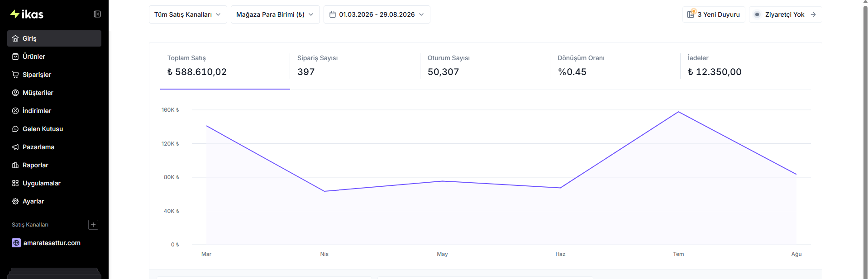
Task: Click the May data point on chart
Action: pos(443,181)
